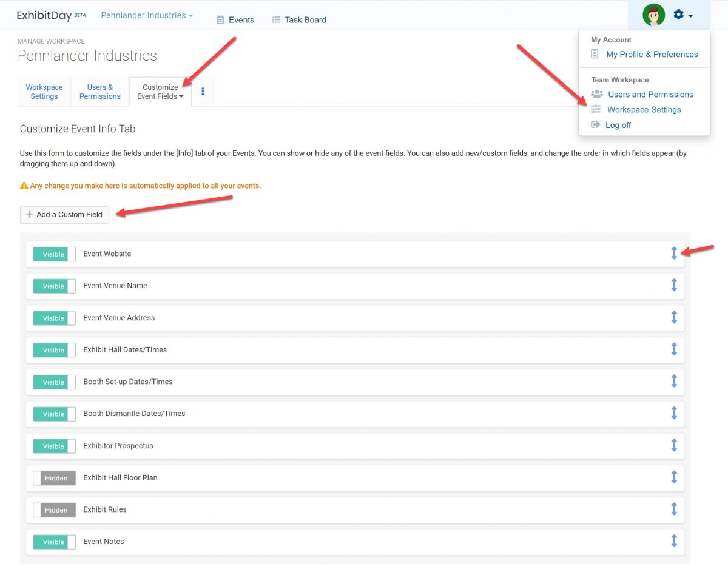Click the reorder arrows for Event Website
The width and height of the screenshot is (728, 575).
674,254
